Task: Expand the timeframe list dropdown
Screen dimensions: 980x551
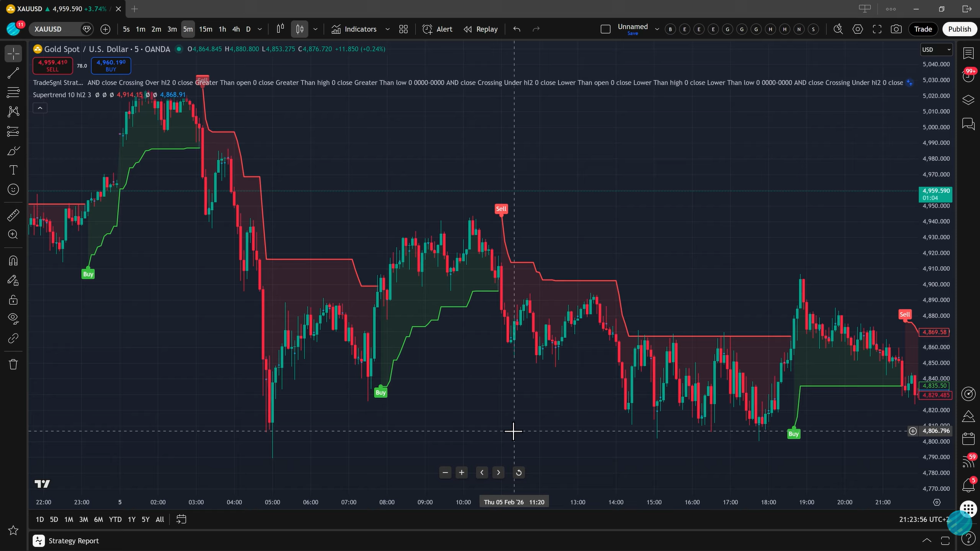Action: [x=259, y=29]
